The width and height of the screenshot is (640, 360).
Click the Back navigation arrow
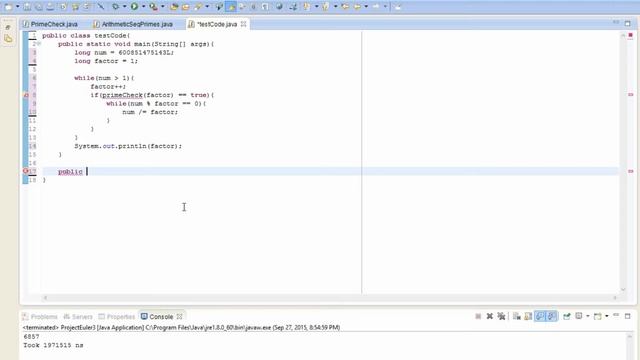(x=357, y=7)
